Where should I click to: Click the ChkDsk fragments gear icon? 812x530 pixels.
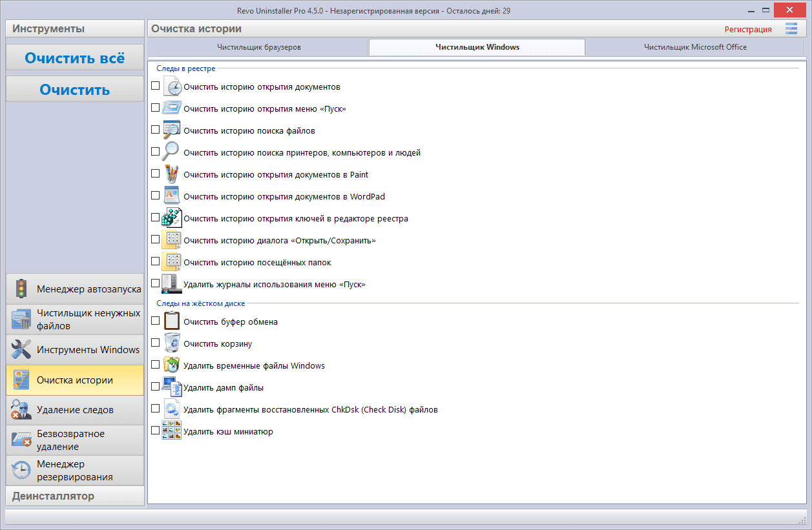click(x=172, y=409)
